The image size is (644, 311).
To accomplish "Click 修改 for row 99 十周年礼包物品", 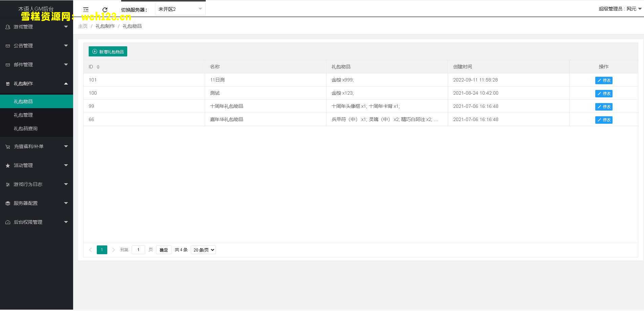I will 604,106.
